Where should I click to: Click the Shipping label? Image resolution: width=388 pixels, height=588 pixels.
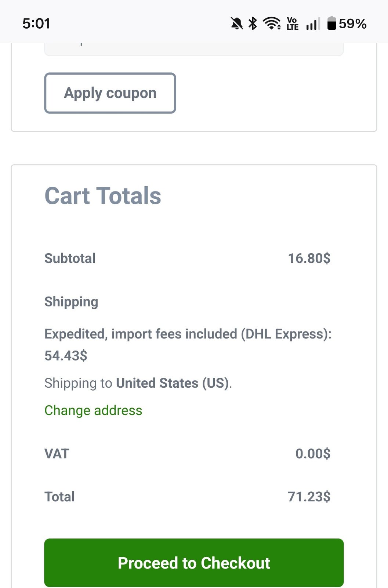(71, 302)
